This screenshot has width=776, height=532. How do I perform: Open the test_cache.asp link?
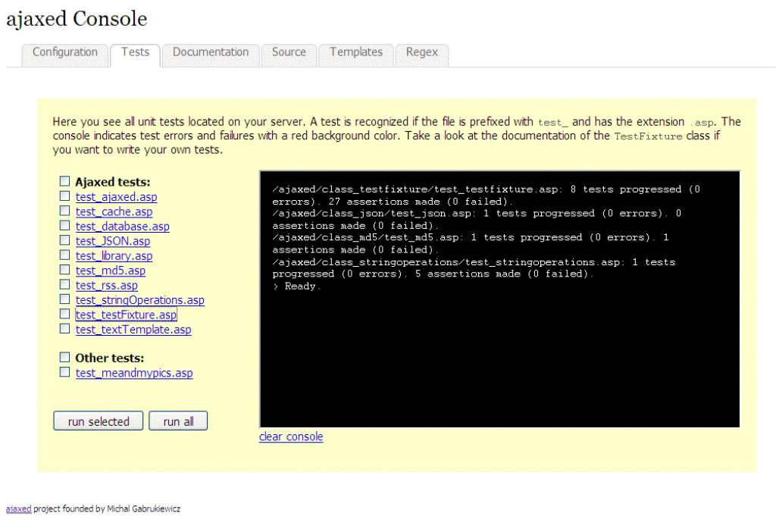point(114,211)
